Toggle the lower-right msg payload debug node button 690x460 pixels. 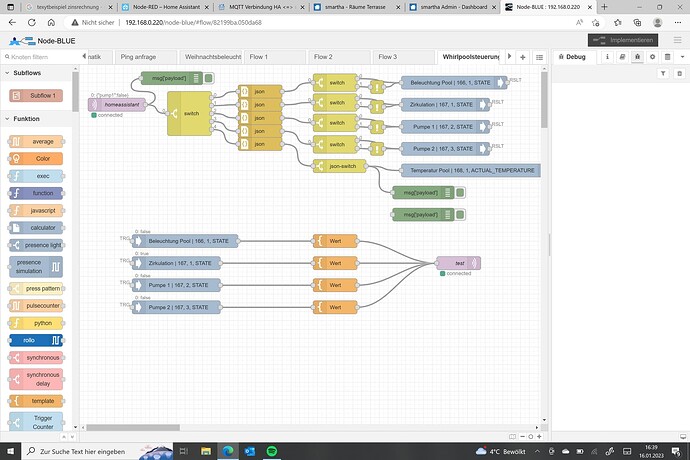(x=461, y=214)
